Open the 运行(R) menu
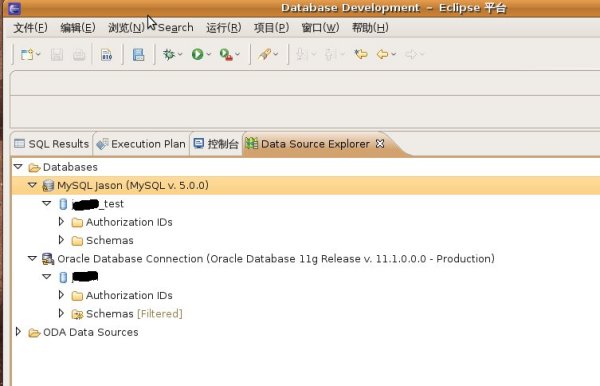This screenshot has width=600, height=386. click(x=223, y=28)
